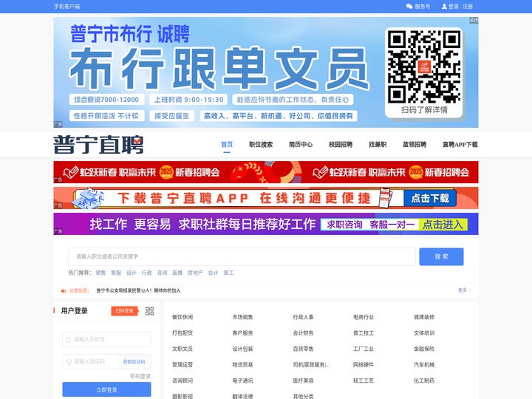Select hot keyword 直播

(x=177, y=273)
